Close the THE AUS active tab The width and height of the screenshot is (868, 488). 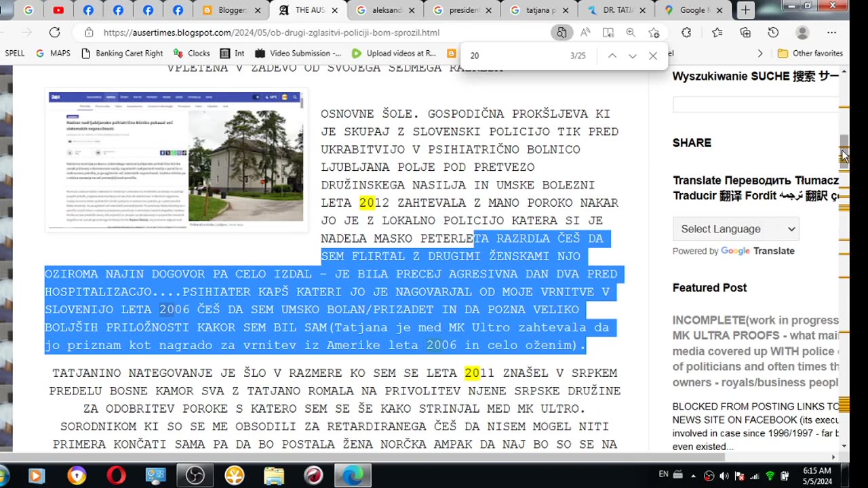[x=334, y=10]
